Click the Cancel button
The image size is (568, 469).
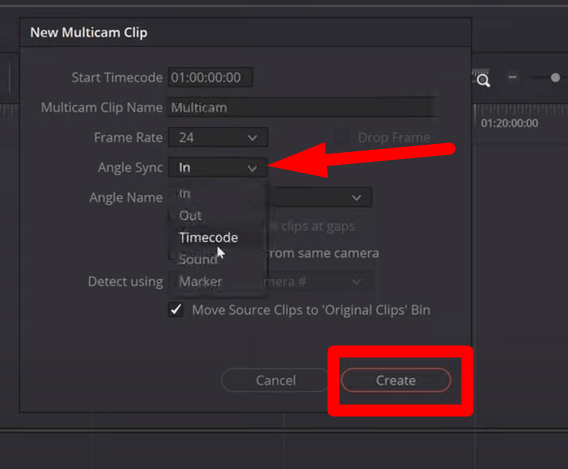click(276, 380)
